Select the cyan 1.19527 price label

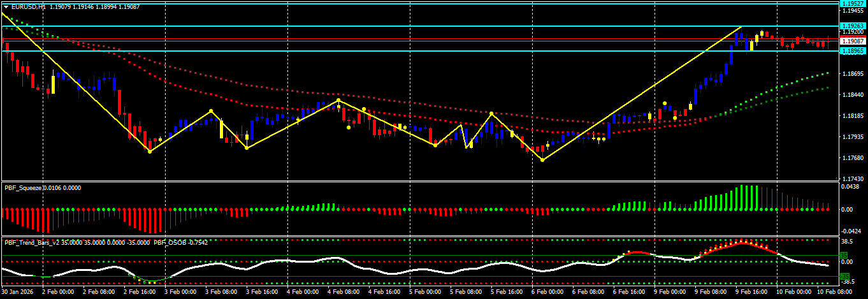click(854, 3)
